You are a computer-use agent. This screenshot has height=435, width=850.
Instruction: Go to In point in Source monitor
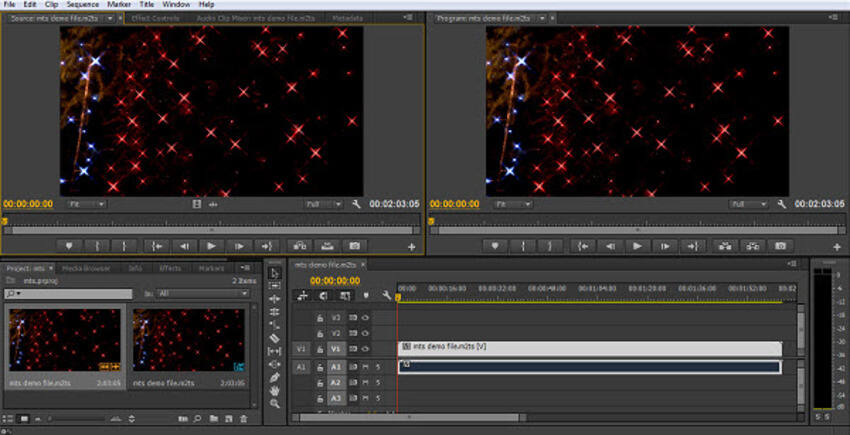157,246
